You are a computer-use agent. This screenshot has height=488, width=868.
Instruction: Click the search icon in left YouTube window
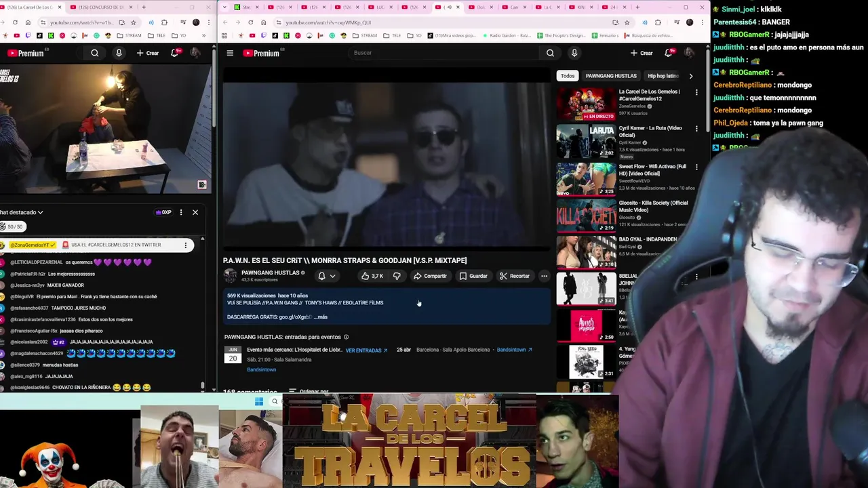pyautogui.click(x=95, y=53)
